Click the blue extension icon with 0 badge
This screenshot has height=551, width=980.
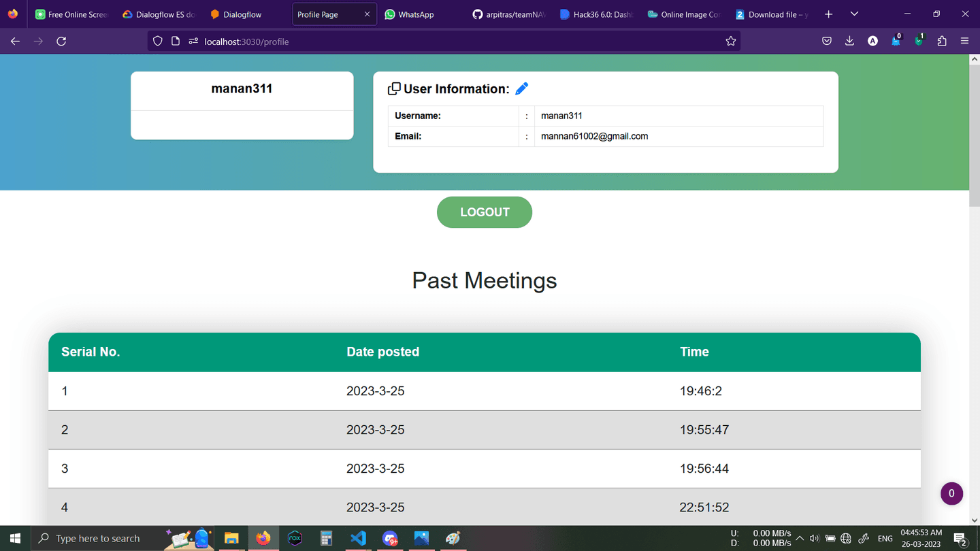click(x=896, y=41)
